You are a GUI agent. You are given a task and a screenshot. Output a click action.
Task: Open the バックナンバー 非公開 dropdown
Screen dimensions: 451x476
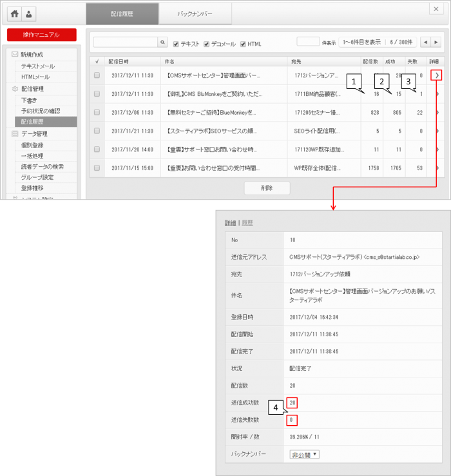click(304, 455)
